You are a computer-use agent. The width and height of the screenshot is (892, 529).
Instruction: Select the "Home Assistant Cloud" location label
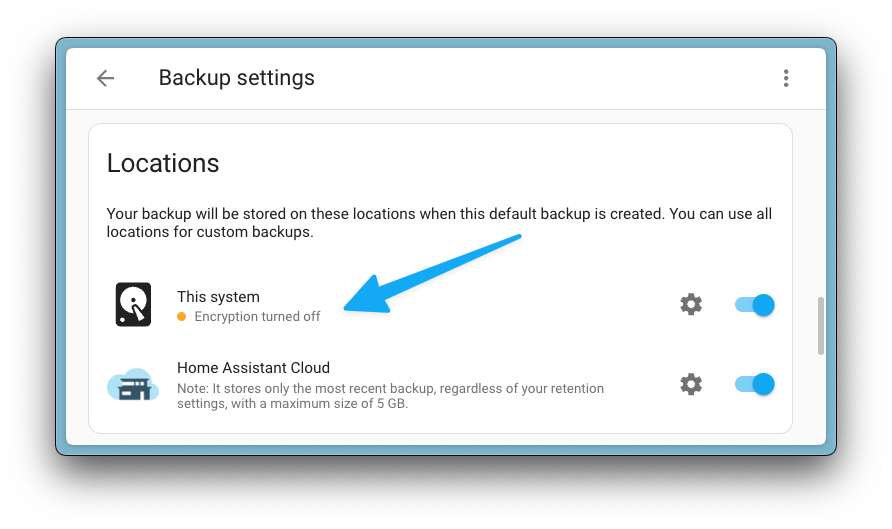pos(253,368)
